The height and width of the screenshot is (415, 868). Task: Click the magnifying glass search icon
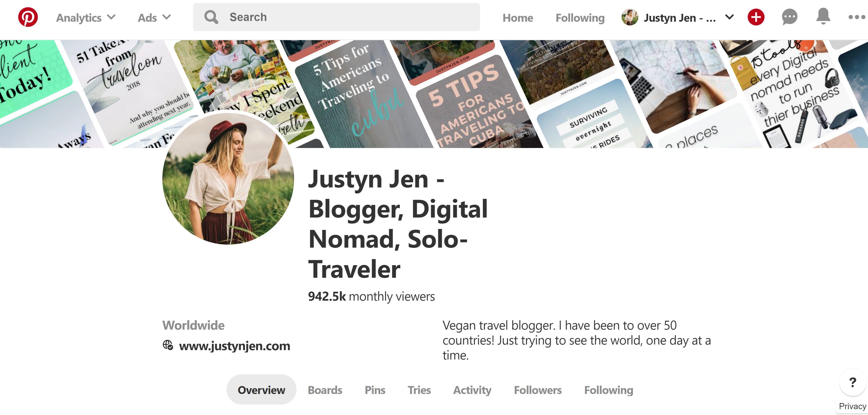pyautogui.click(x=211, y=17)
